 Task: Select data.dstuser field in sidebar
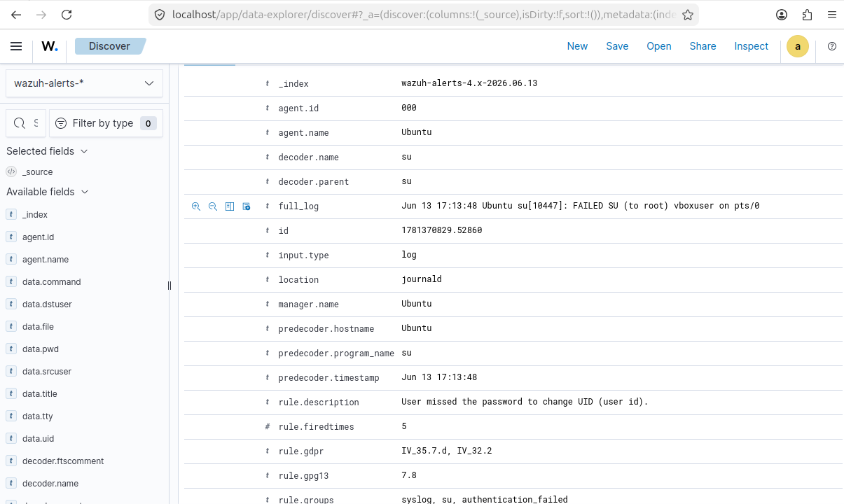47,304
